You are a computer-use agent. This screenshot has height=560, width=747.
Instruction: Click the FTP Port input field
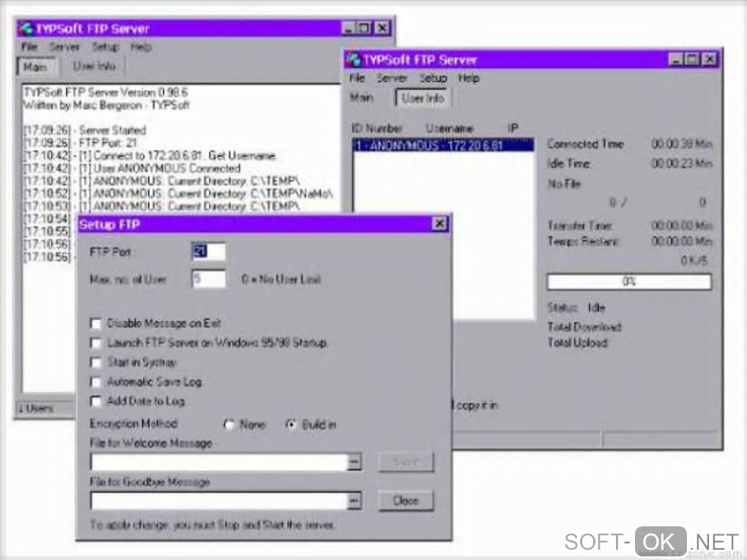[x=209, y=251]
